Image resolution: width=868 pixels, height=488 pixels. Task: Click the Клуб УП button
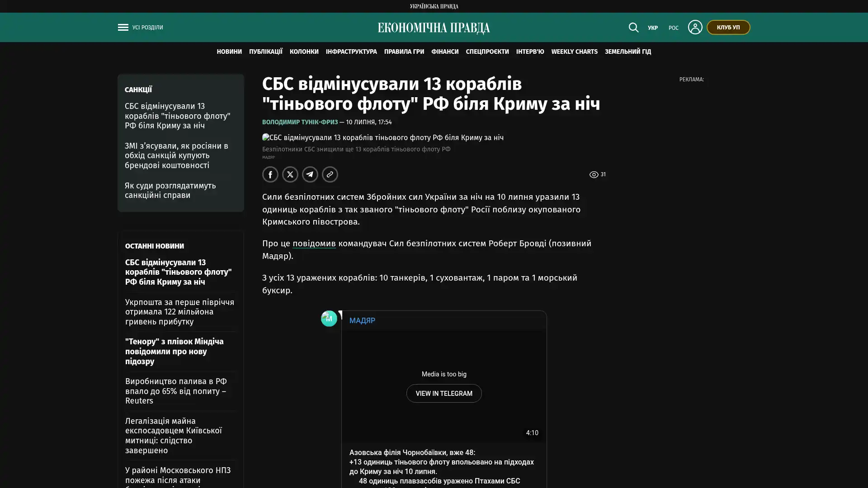[728, 28]
